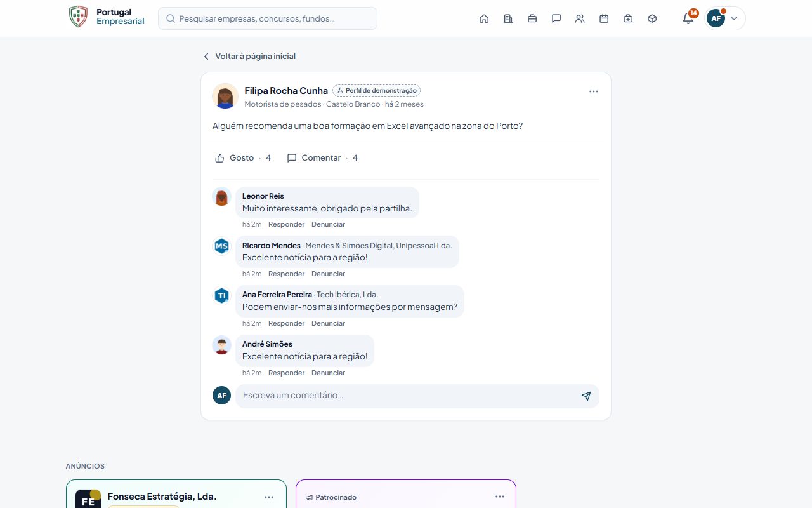Screen dimensions: 812x508
Task: Open the people network icon
Action: tap(580, 18)
